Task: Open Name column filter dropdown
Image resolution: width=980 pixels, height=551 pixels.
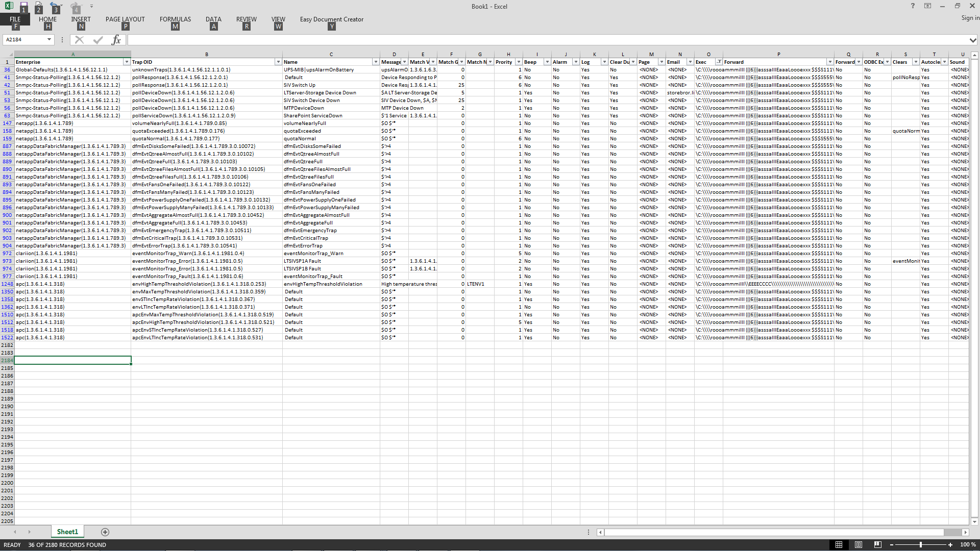Action: [x=376, y=62]
